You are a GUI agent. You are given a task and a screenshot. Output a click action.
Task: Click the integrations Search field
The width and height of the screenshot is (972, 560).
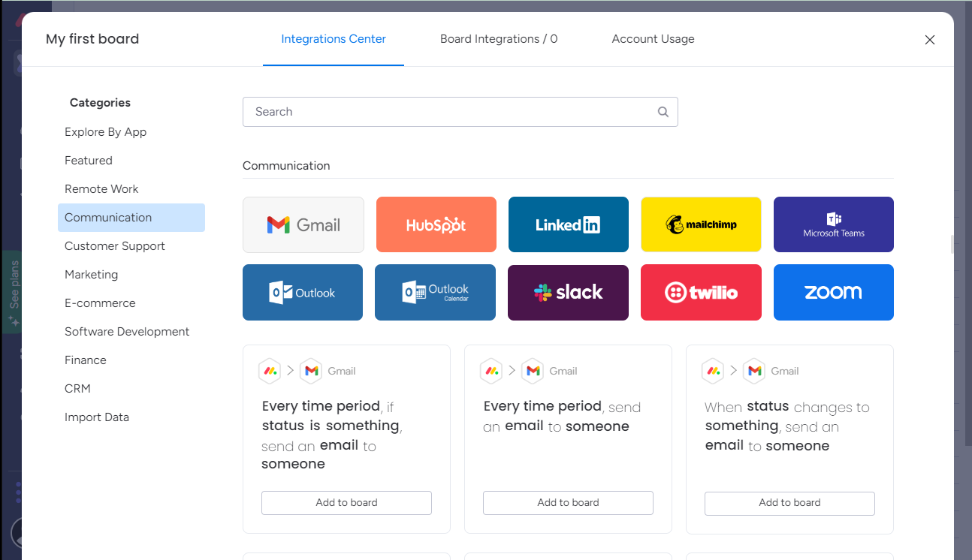(x=451, y=112)
